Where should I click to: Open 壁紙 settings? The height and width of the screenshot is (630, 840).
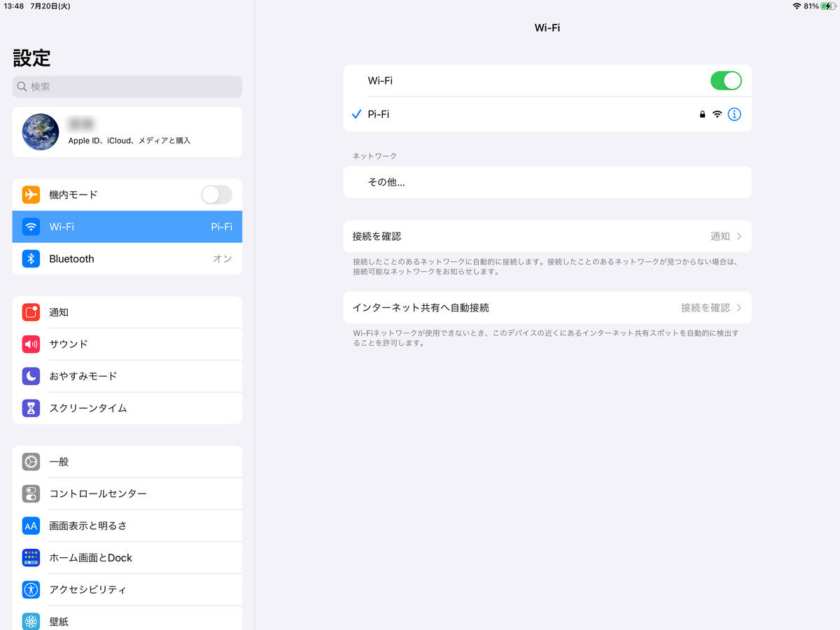(x=127, y=618)
